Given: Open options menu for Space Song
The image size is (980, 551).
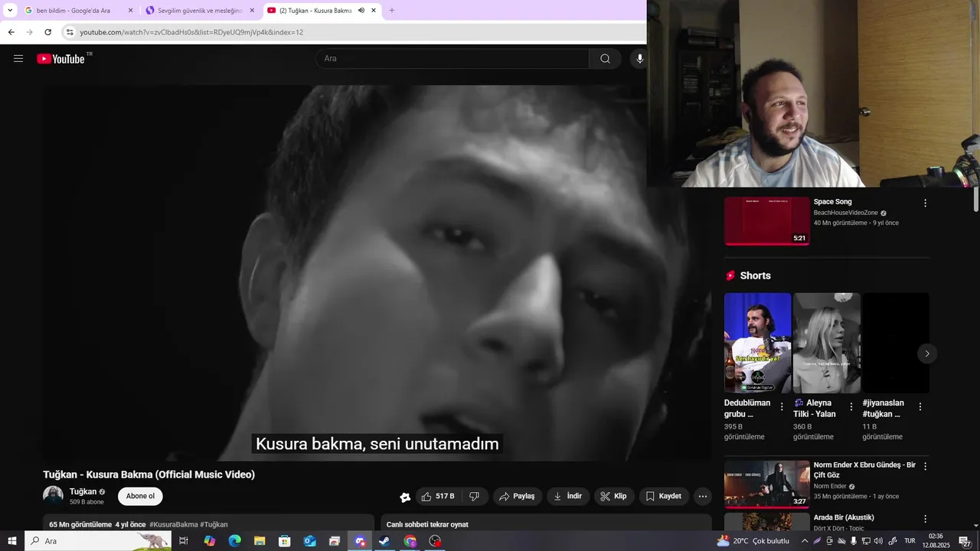Looking at the screenshot, I should 925,204.
